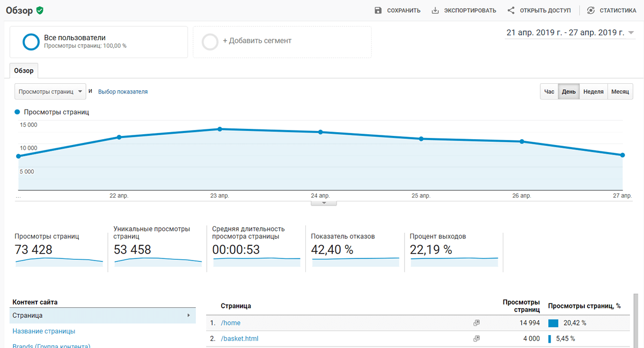Open the Pageviews metric dropdown

click(50, 92)
